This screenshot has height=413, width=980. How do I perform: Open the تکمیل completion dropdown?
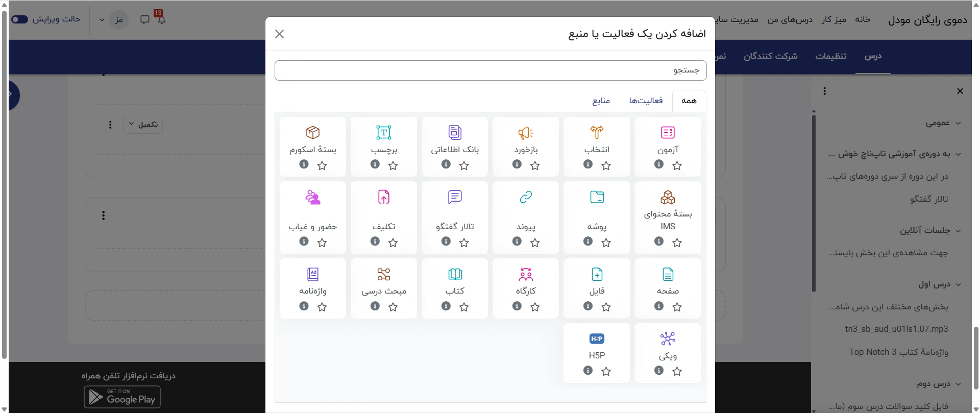143,125
